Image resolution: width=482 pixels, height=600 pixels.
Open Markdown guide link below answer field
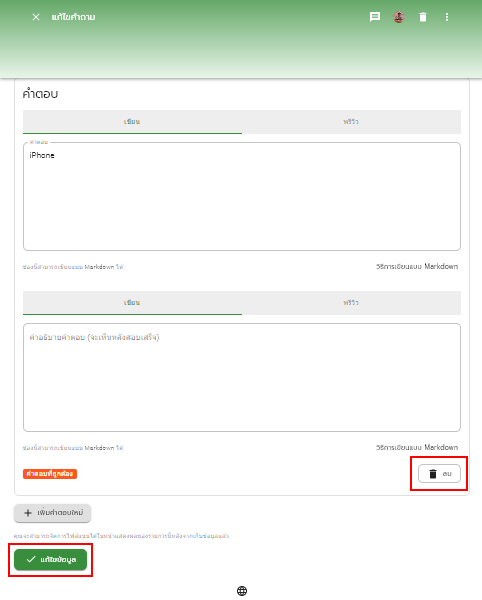417,266
